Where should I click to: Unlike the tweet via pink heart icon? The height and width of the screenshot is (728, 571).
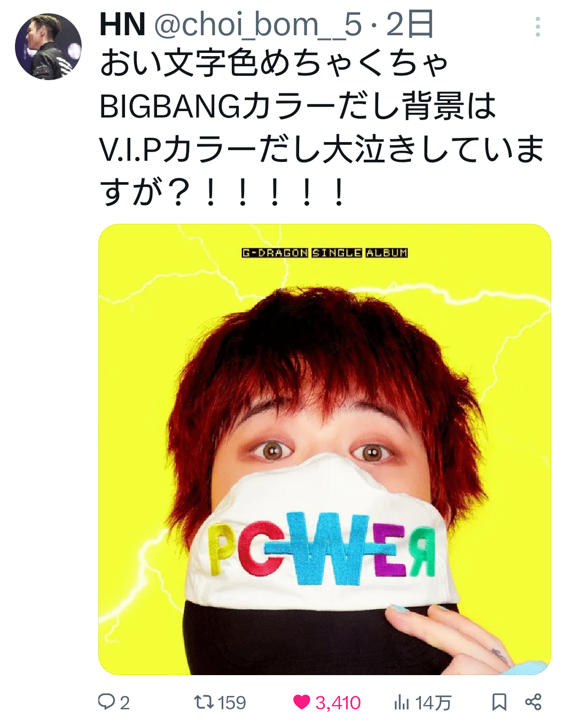pos(302,702)
